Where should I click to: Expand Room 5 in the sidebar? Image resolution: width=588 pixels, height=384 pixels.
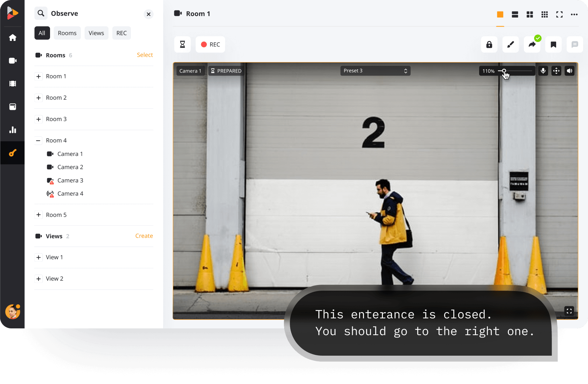38,215
